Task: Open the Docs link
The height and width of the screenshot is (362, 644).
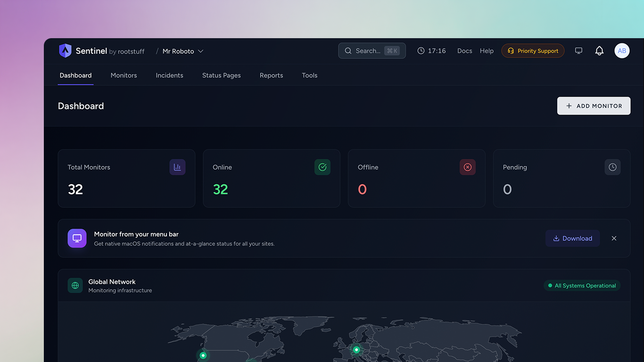Action: point(464,51)
